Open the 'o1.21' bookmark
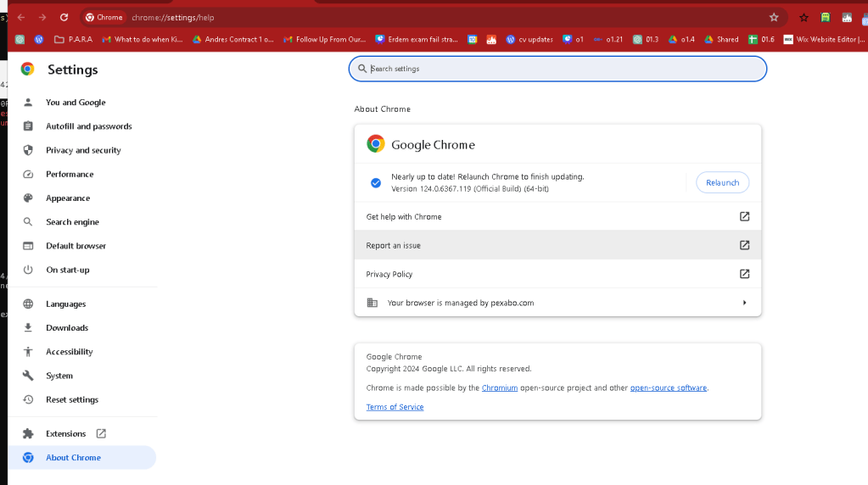 608,39
